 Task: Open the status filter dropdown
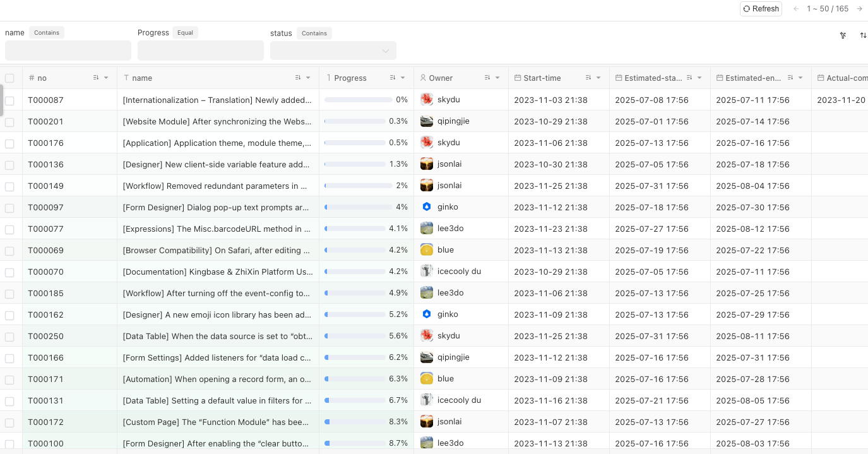(x=333, y=51)
